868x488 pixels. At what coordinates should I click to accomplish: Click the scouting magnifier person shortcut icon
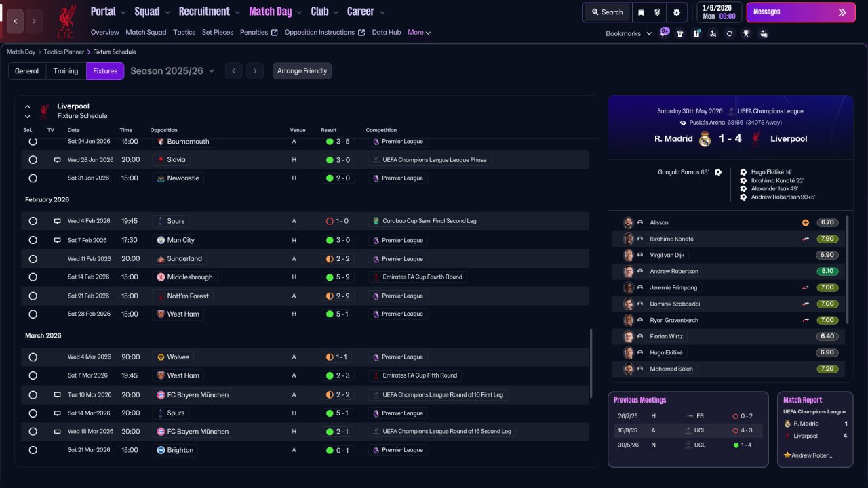coord(713,33)
